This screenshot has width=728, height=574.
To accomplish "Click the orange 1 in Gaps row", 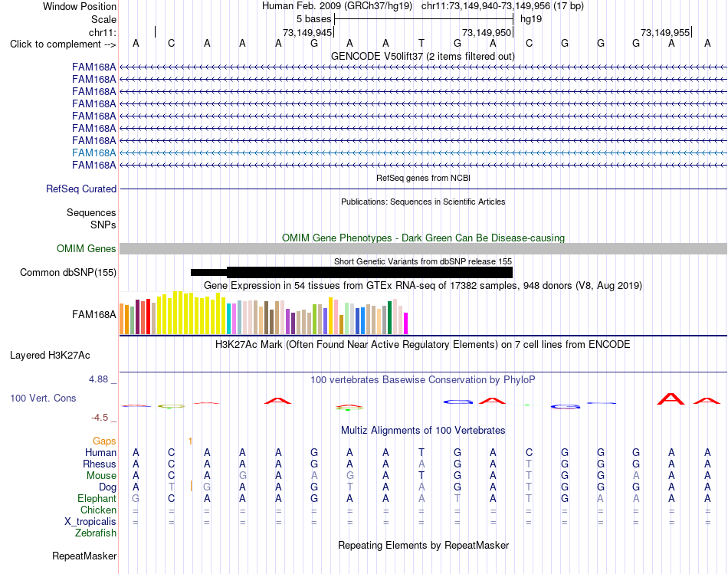I will click(x=190, y=441).
